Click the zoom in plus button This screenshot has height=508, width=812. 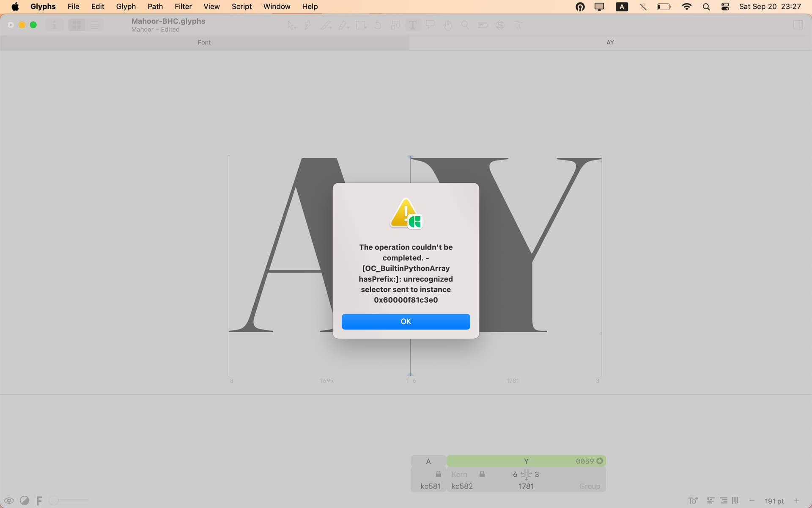coord(797,500)
